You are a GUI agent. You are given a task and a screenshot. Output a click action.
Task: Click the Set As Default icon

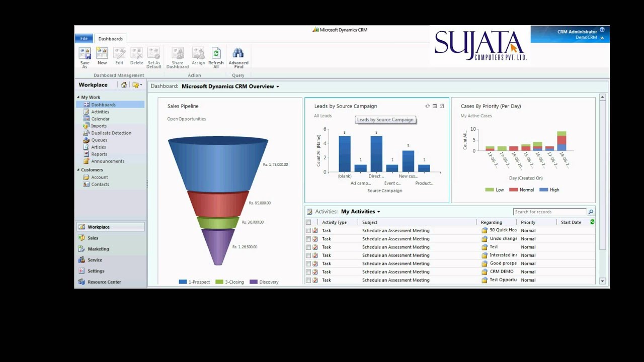coord(154,53)
